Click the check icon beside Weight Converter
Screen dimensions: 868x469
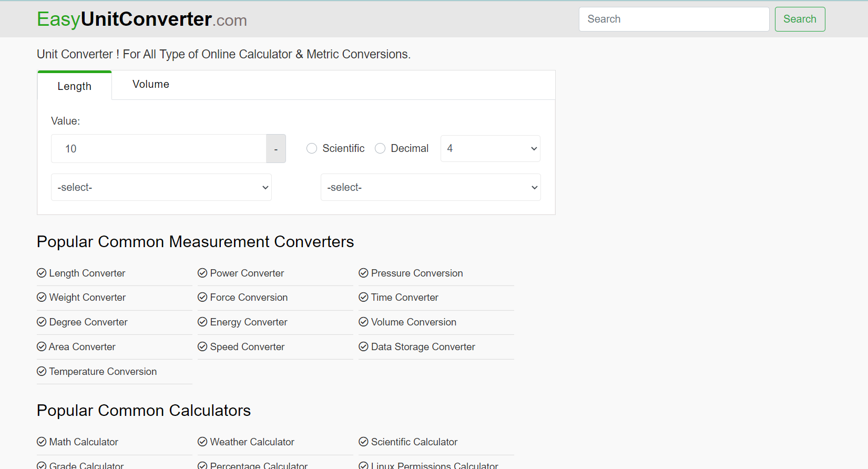point(42,297)
